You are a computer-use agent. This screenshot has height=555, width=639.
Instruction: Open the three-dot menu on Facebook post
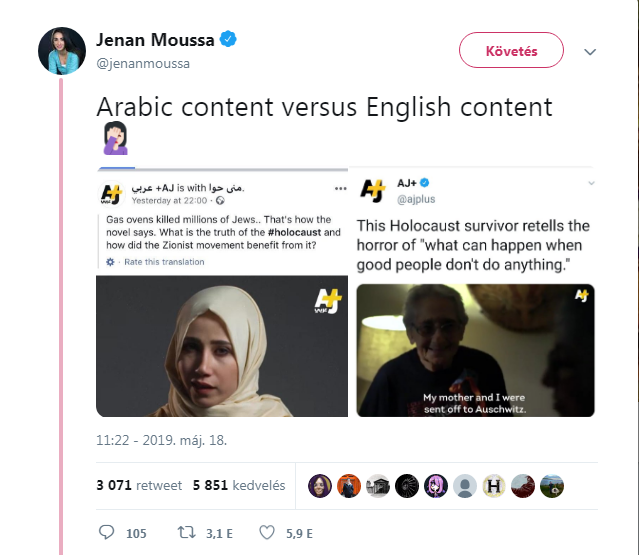[340, 188]
